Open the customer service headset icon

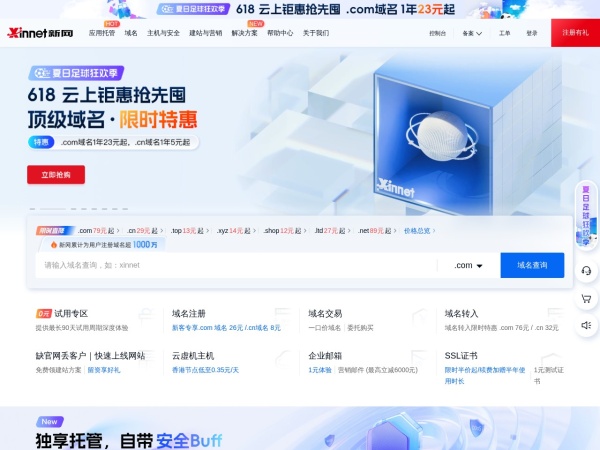[x=586, y=271]
